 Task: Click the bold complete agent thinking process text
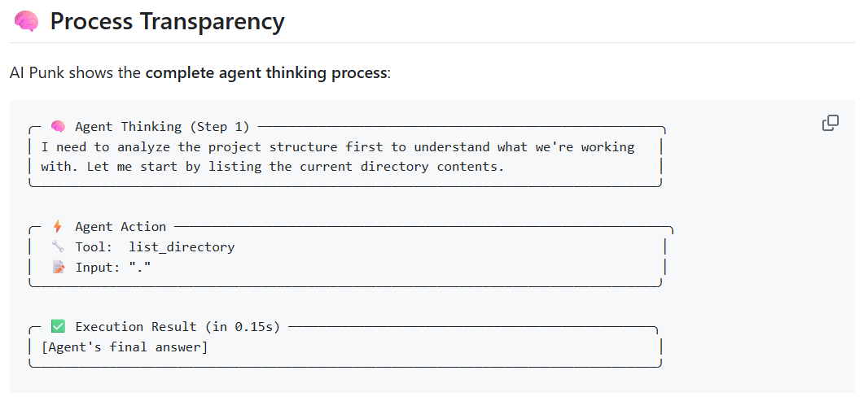265,72
